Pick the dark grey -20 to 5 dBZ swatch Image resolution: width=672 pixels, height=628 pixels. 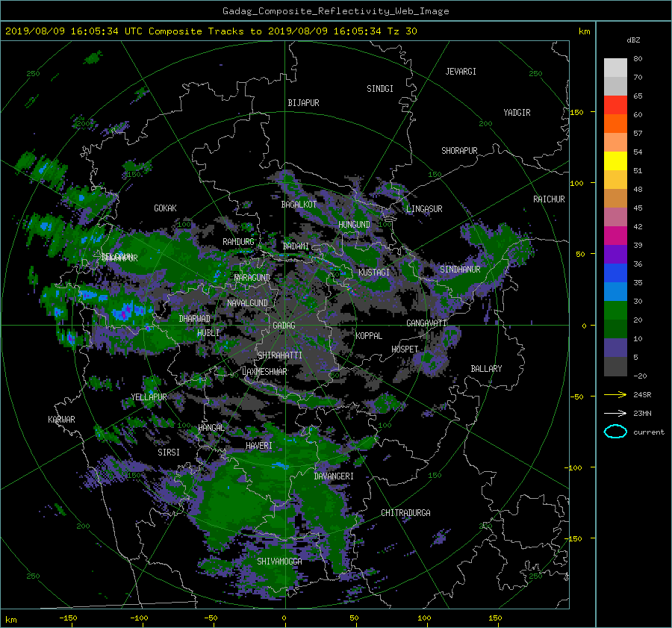(x=615, y=366)
